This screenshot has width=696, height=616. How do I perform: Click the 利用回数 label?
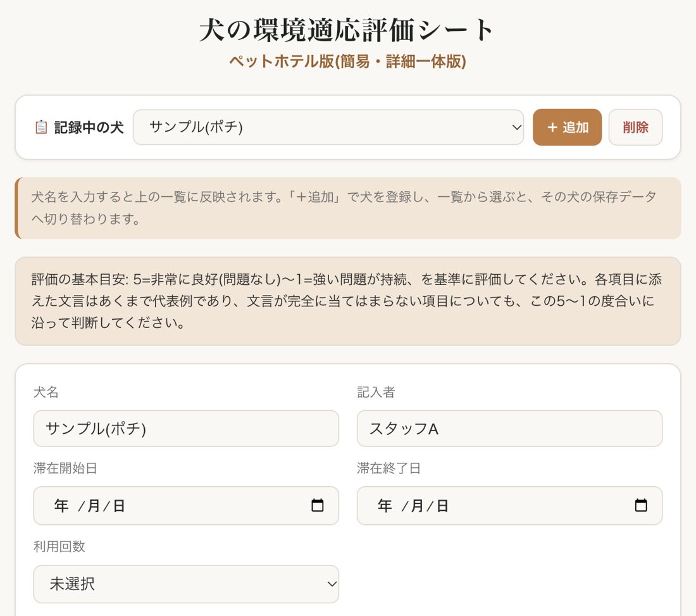(59, 546)
